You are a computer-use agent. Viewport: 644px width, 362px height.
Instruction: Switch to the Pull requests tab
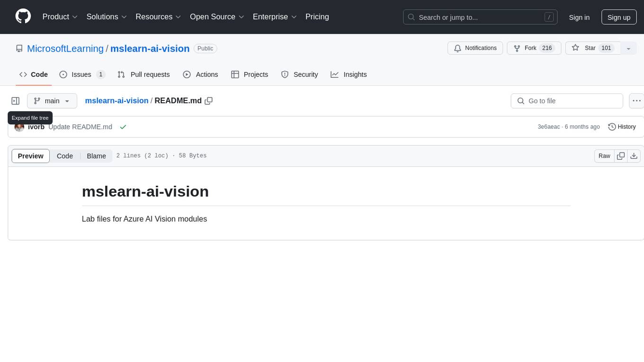(143, 74)
